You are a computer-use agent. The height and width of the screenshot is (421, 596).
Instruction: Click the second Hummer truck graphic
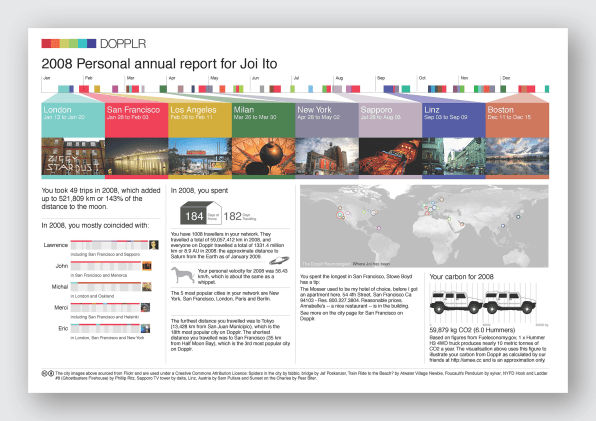tap(509, 302)
